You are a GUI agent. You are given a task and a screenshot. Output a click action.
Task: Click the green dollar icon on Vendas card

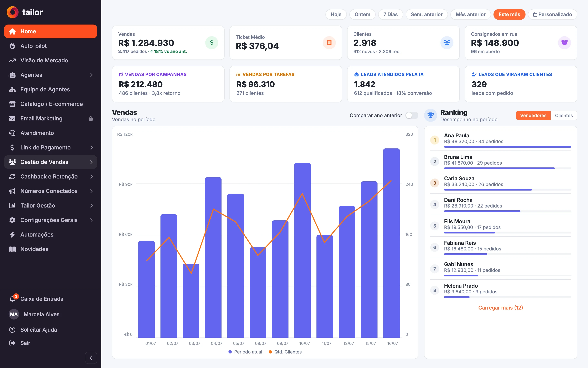click(212, 43)
